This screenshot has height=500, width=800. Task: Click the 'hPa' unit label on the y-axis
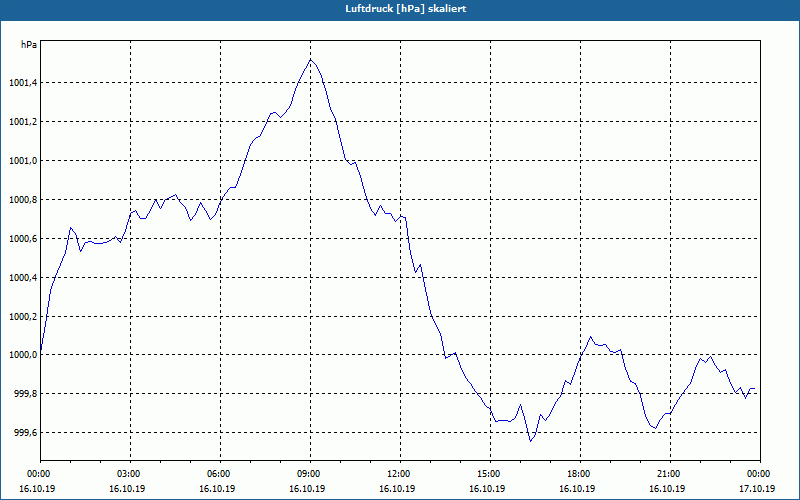pyautogui.click(x=29, y=45)
